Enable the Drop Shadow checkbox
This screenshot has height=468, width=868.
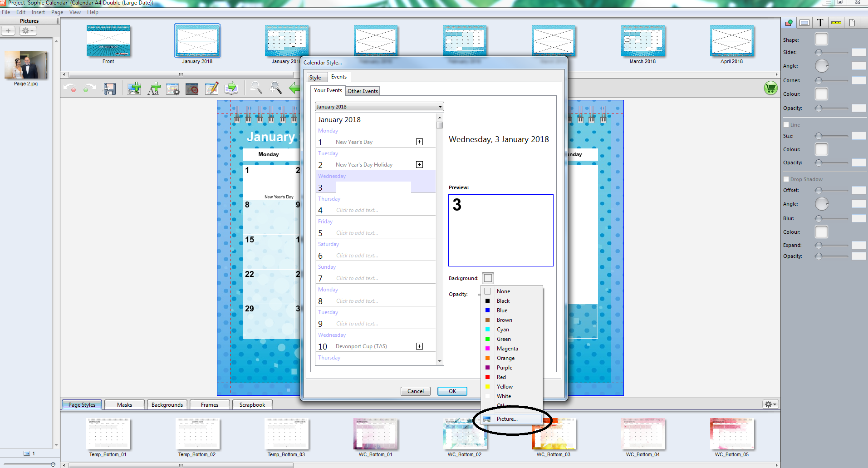point(786,179)
